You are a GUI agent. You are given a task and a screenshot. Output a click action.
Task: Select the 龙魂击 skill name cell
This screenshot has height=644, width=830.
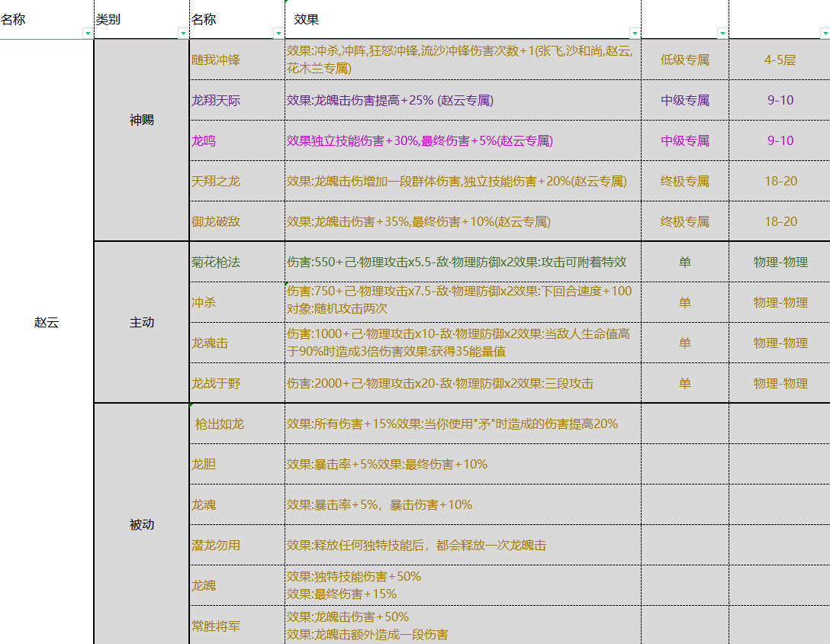pyautogui.click(x=237, y=343)
